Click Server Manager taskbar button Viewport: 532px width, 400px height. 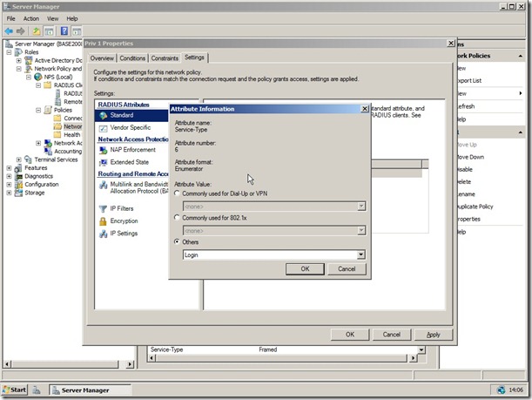point(90,390)
